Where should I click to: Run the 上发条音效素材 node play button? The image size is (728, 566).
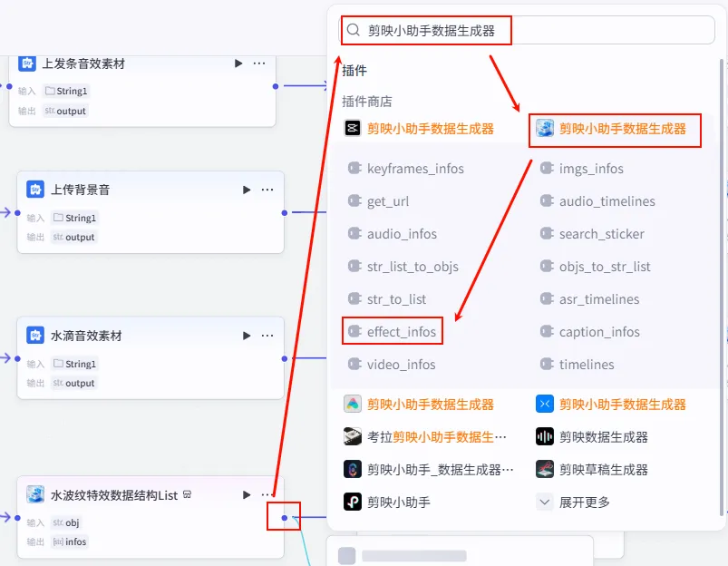[238, 63]
